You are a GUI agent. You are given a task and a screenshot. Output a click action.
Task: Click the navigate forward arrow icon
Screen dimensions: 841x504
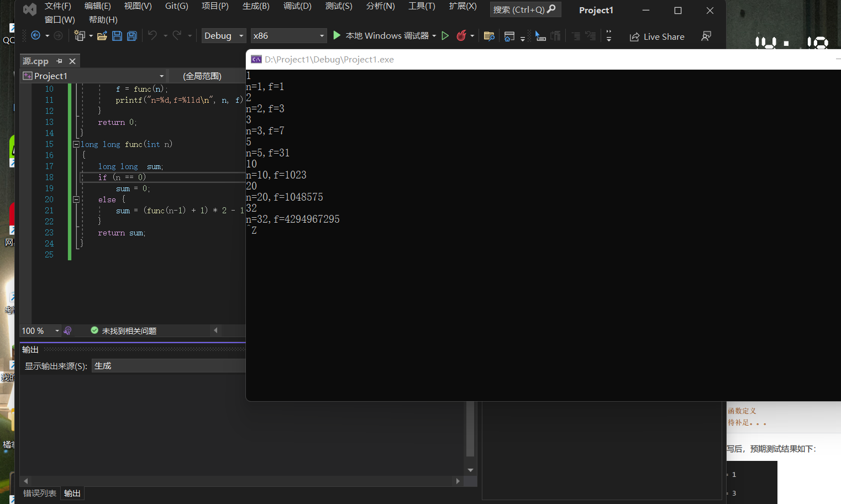click(x=58, y=36)
